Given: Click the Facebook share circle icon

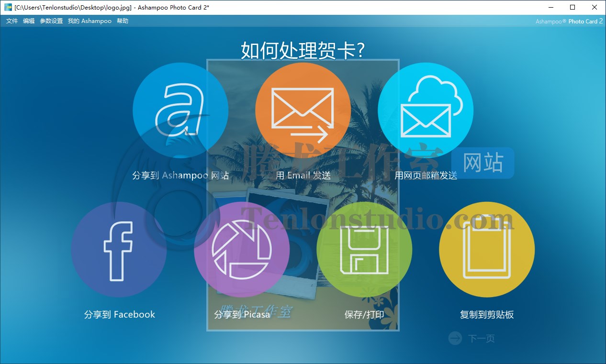Looking at the screenshot, I should coord(119,249).
